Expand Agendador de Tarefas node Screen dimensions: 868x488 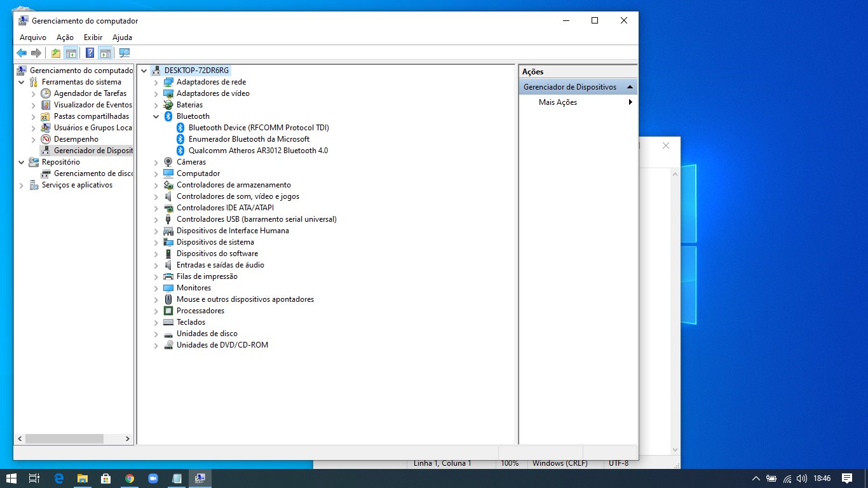[33, 93]
